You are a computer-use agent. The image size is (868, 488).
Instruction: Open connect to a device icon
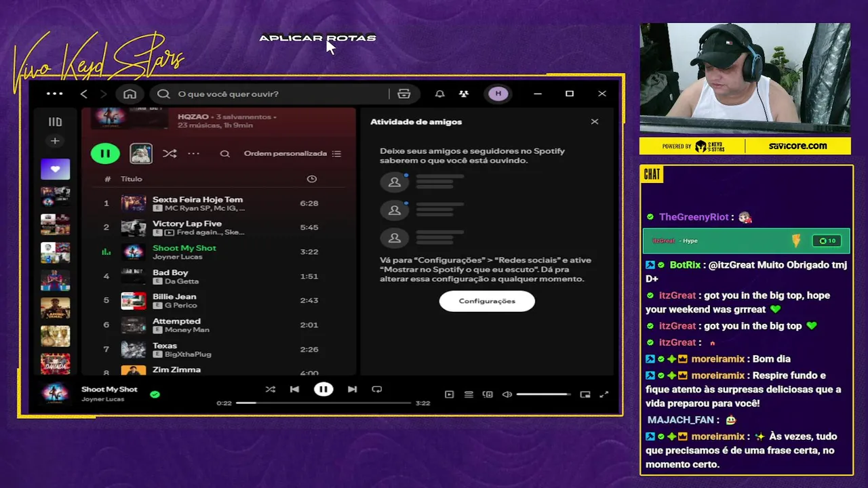pyautogui.click(x=488, y=394)
